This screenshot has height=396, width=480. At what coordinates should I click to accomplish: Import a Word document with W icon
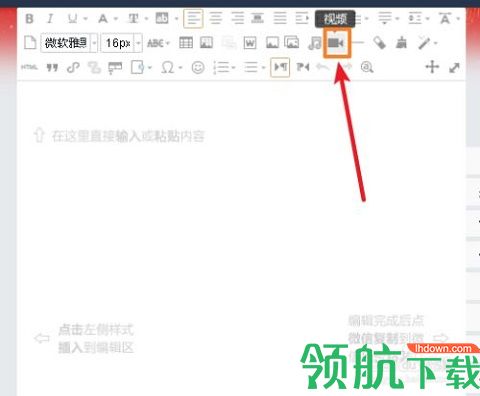coord(250,43)
